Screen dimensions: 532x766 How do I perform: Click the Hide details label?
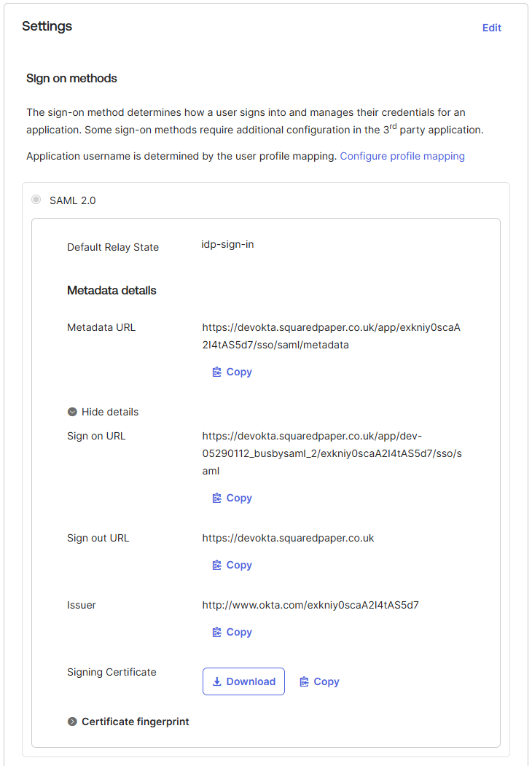[110, 412]
